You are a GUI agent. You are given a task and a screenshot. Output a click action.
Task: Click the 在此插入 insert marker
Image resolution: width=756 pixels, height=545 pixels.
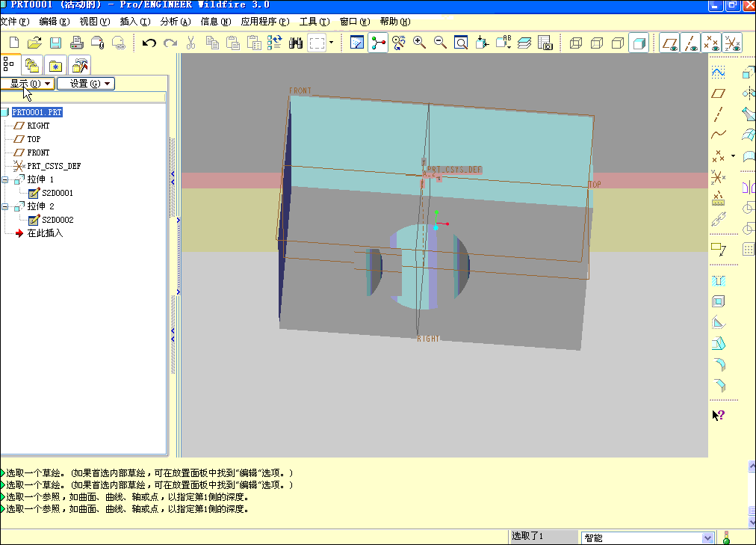(x=45, y=233)
